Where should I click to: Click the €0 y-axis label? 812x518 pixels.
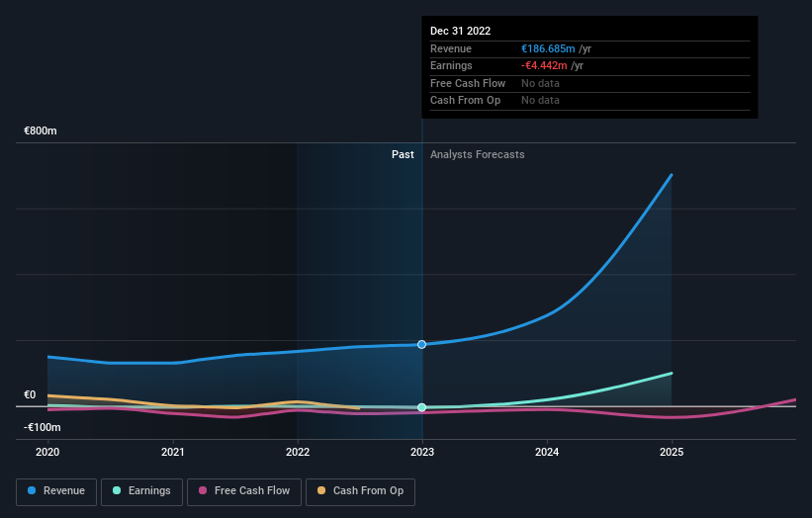tap(30, 394)
